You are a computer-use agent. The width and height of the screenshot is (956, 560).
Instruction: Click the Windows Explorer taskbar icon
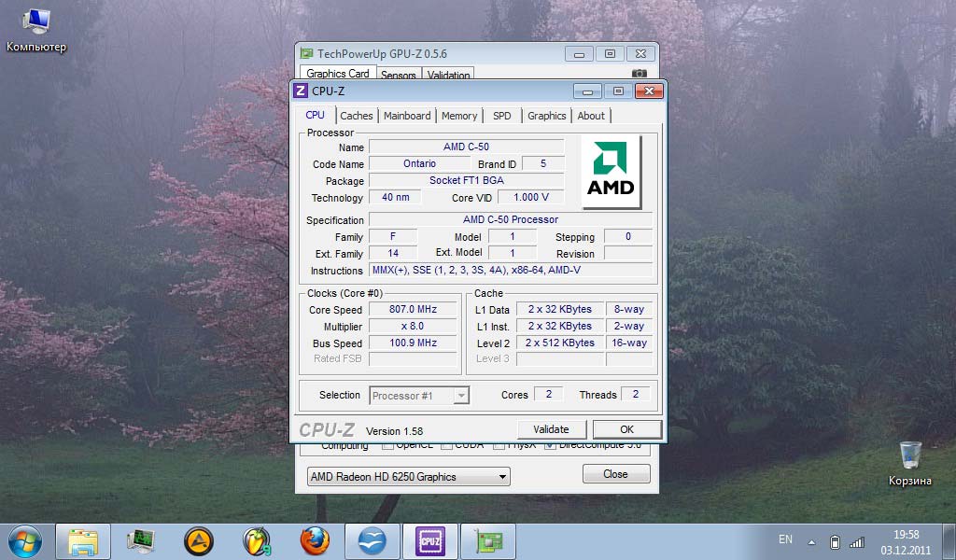point(83,540)
